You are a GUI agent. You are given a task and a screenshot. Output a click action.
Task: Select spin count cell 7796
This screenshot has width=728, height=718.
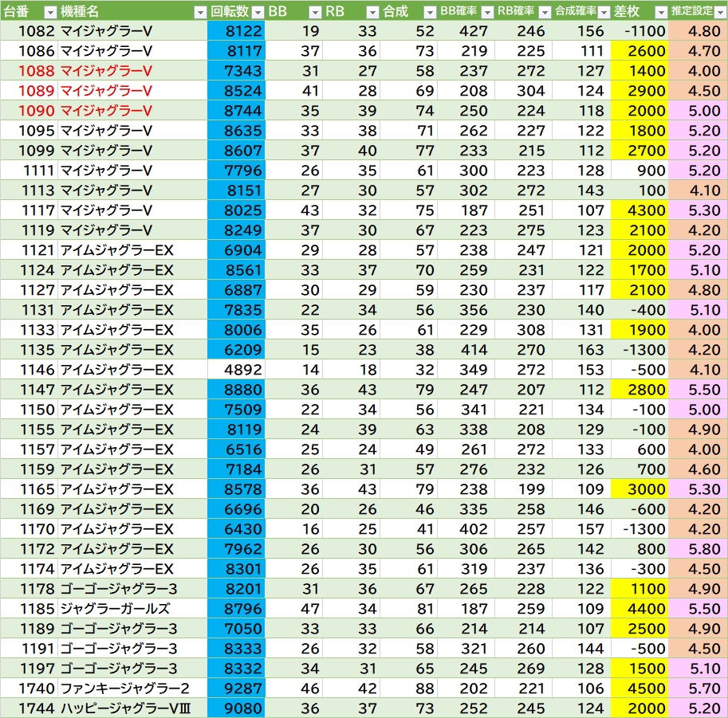pyautogui.click(x=236, y=171)
